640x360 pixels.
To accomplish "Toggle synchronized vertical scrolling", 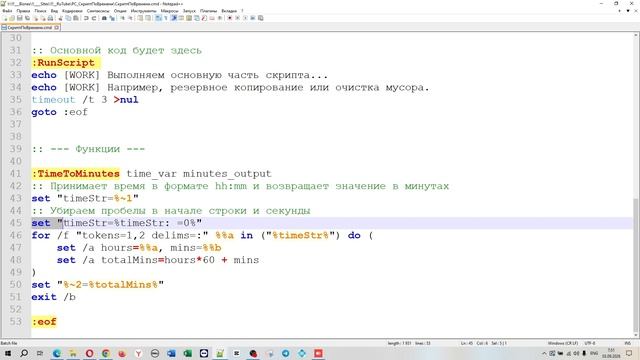I will (x=140, y=18).
